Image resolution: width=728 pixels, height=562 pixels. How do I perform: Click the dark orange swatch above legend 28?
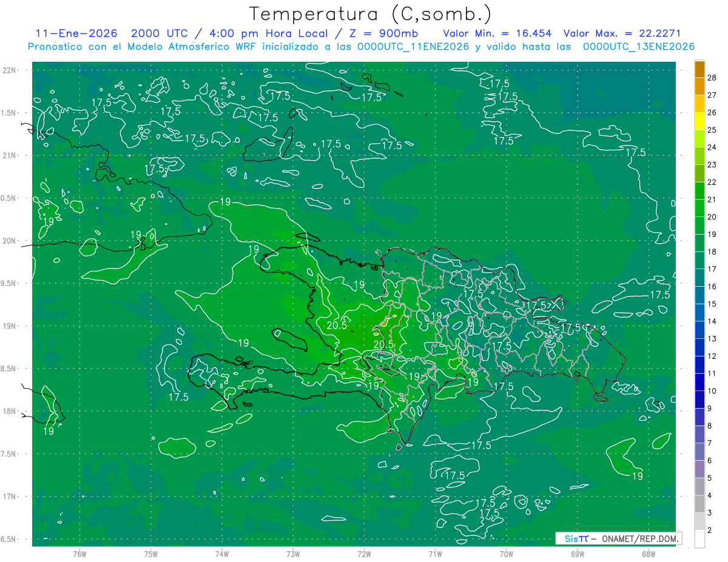click(x=699, y=69)
